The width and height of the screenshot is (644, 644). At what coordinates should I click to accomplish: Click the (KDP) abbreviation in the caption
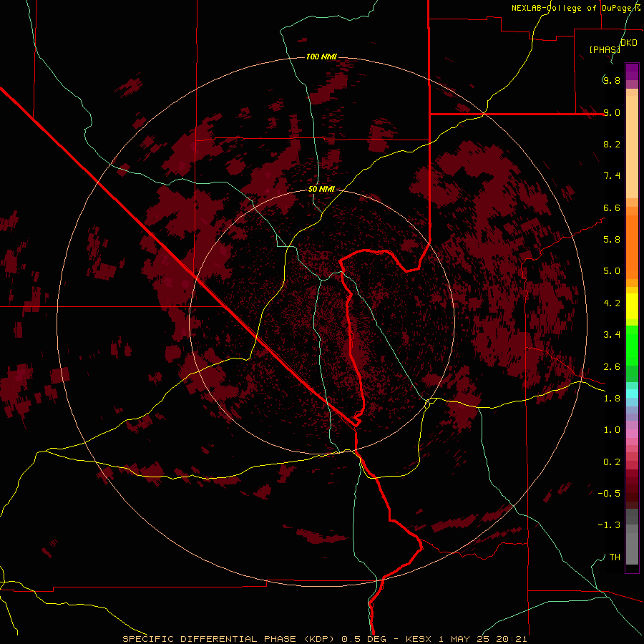pyautogui.click(x=319, y=639)
